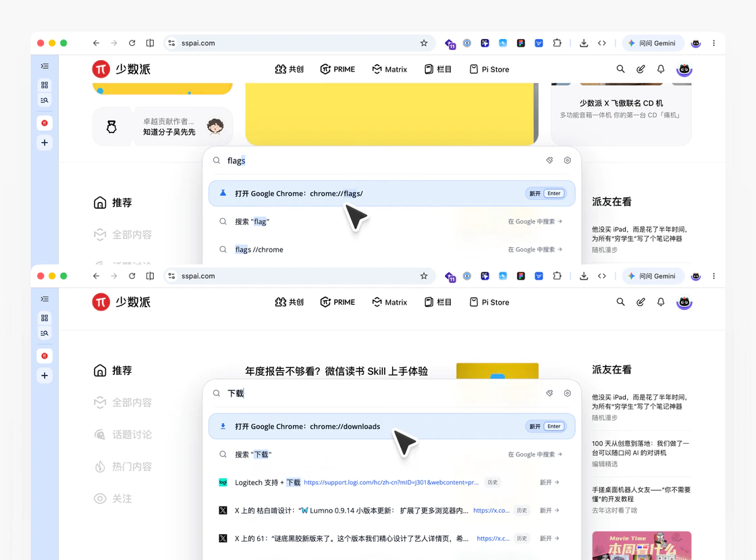The image size is (756, 560).
Task: Click forward arrow in bottom browser window
Action: (114, 276)
